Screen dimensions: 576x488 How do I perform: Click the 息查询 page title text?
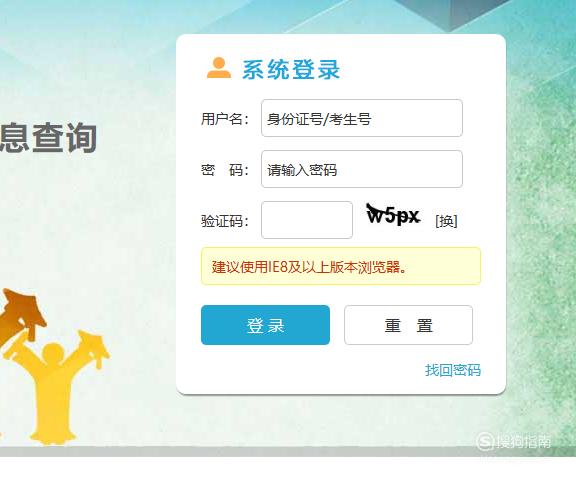point(48,138)
